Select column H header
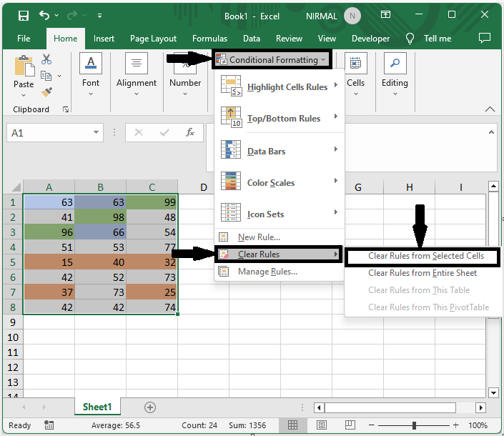The image size is (504, 436). (x=409, y=187)
